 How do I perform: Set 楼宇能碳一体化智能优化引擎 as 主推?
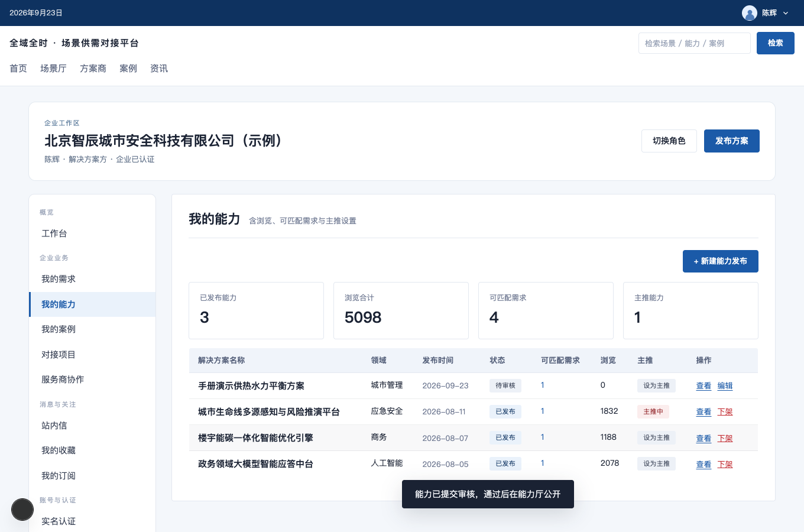(656, 437)
